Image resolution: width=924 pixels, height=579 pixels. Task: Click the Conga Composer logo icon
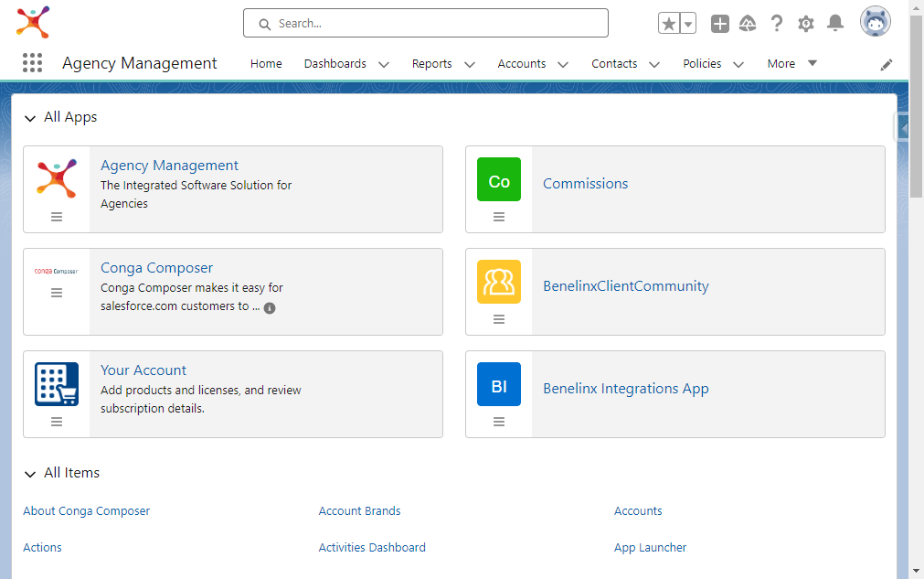57,272
